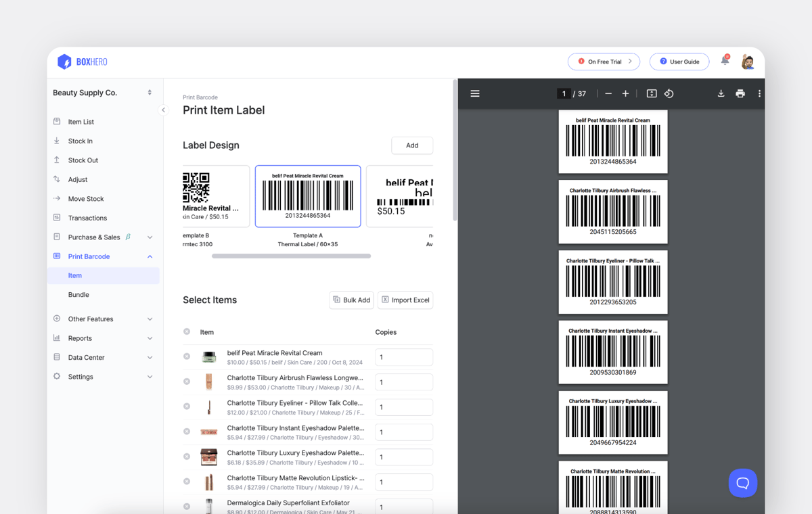Download the barcode PDF
This screenshot has width=812, height=514.
pos(721,93)
